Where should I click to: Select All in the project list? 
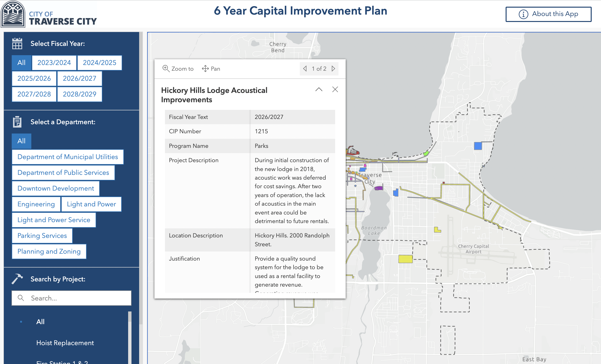coord(40,321)
